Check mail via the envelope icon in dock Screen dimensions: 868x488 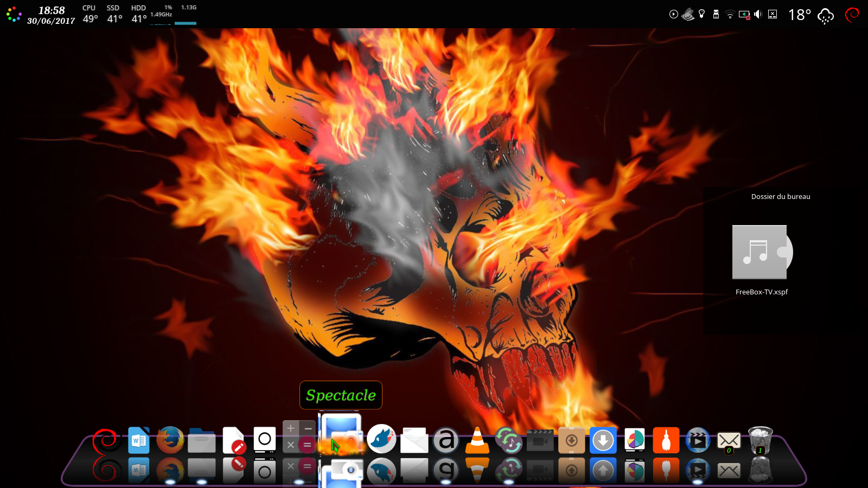(729, 441)
